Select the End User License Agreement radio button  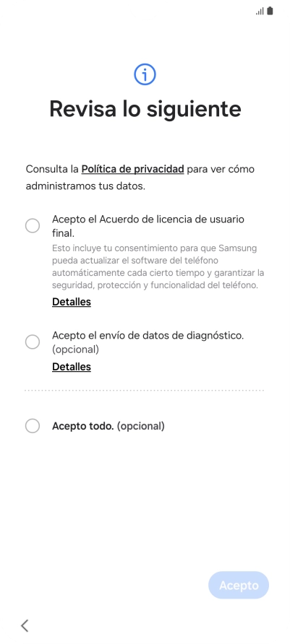click(x=33, y=225)
